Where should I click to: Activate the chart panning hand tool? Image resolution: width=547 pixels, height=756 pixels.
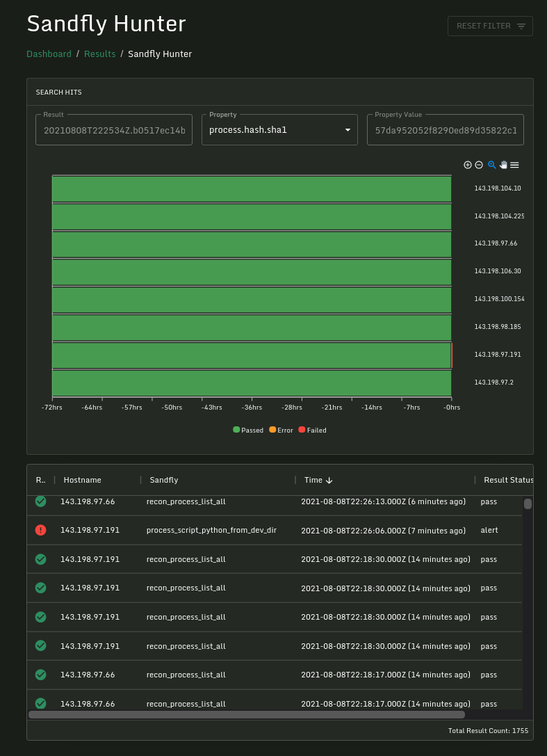point(503,165)
